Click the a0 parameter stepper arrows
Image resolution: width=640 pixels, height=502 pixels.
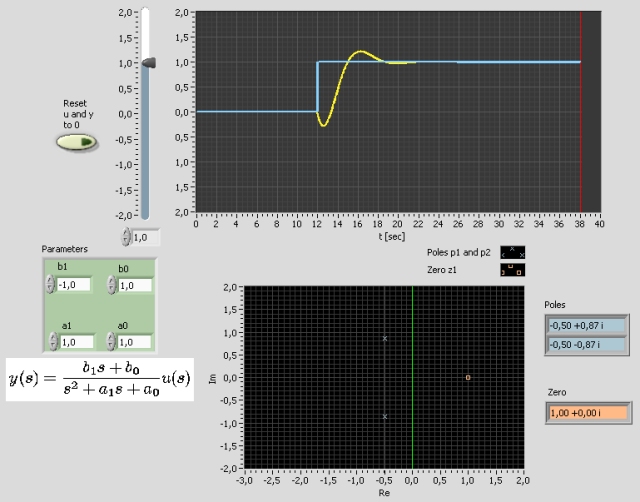[x=111, y=341]
